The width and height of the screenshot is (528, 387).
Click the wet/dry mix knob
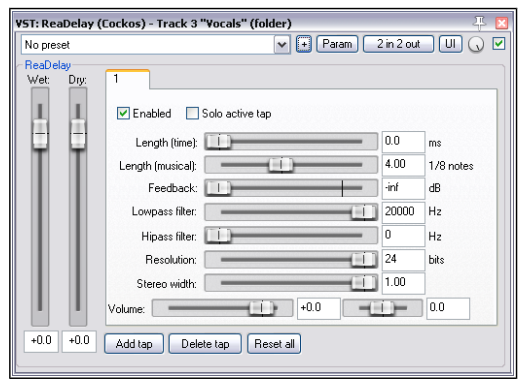click(476, 44)
